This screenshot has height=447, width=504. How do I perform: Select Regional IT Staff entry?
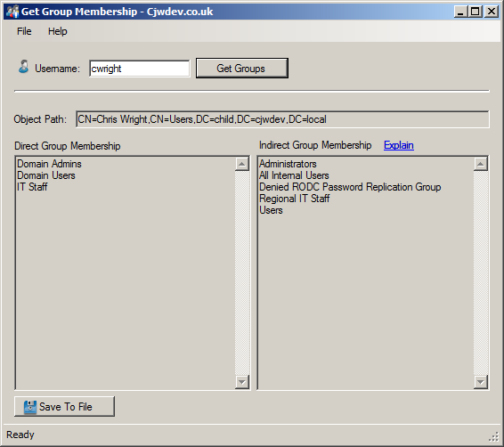pyautogui.click(x=294, y=199)
